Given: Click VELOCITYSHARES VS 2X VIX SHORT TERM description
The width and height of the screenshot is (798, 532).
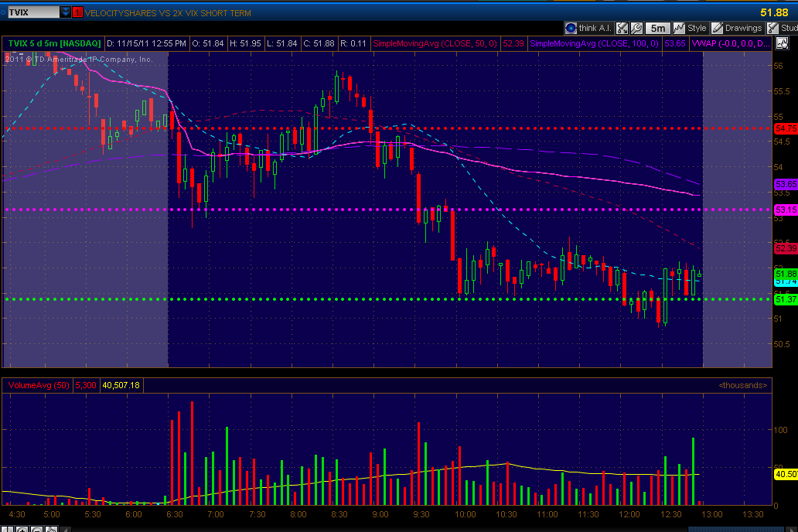Looking at the screenshot, I should pos(168,13).
